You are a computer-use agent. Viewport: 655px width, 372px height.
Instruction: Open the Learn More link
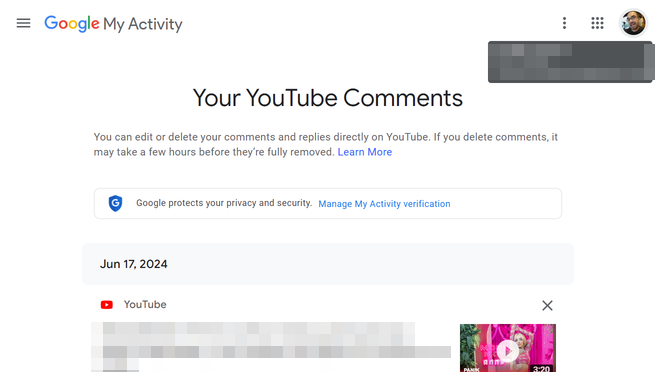pos(365,152)
